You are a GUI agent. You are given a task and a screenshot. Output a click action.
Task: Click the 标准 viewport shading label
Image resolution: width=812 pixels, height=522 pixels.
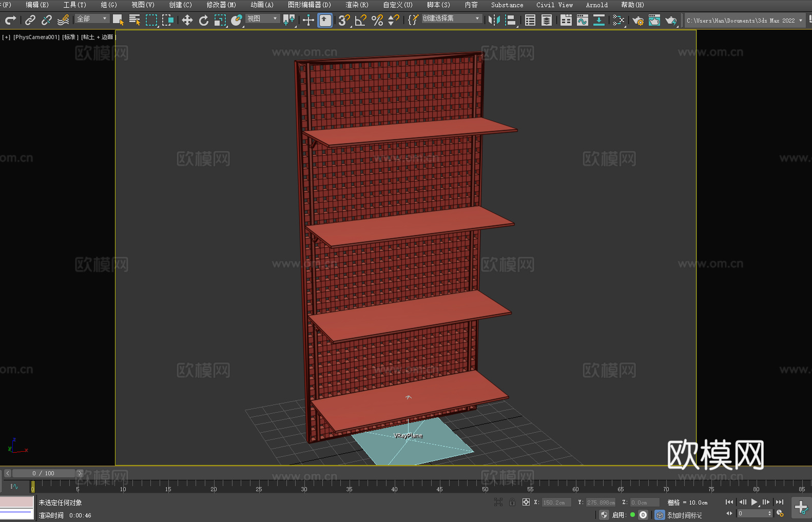70,37
